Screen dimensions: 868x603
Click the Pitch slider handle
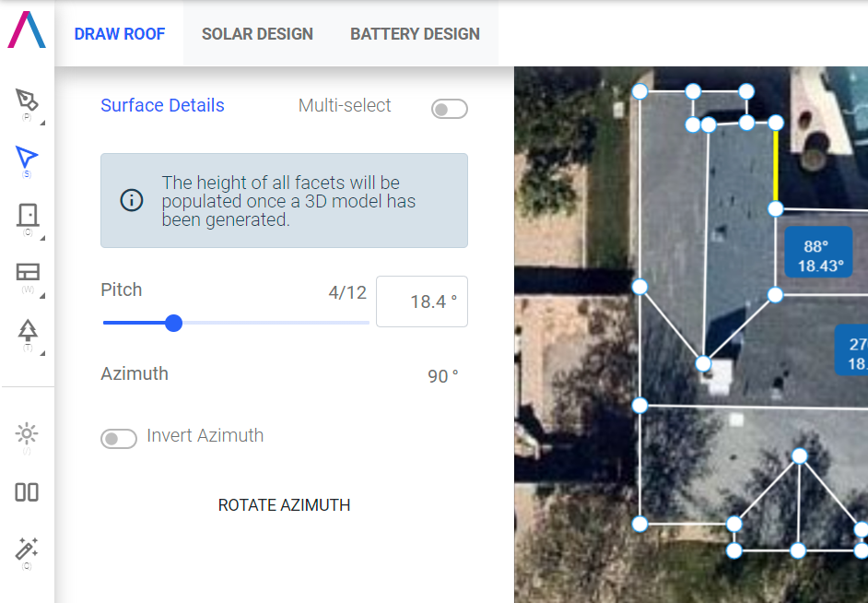(173, 323)
